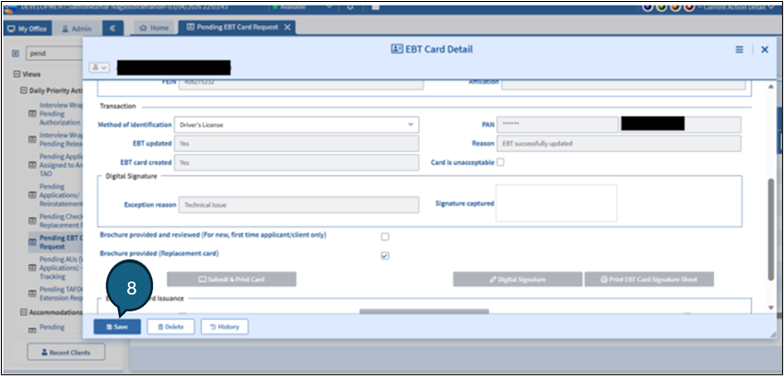Click the EBT updated field
The height and width of the screenshot is (376, 784).
[x=296, y=144]
